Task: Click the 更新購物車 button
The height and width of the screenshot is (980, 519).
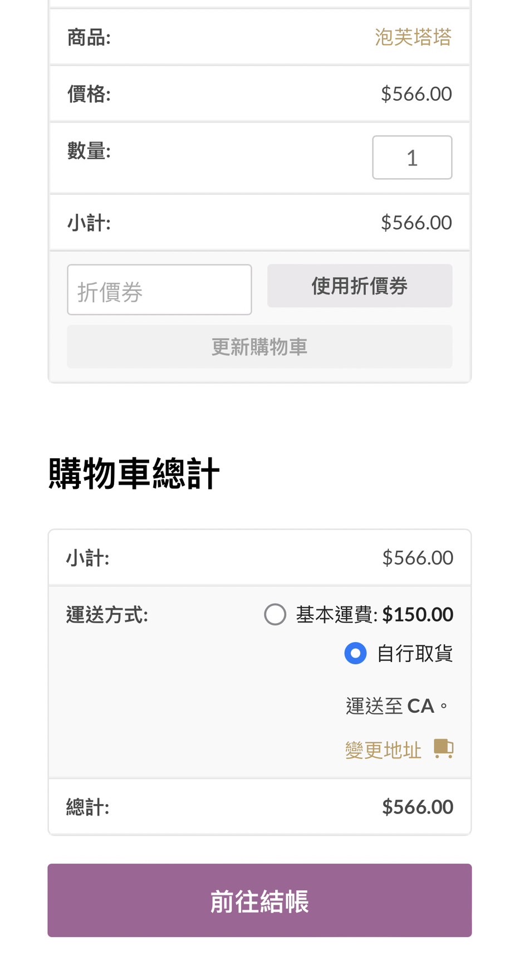Action: (x=259, y=347)
